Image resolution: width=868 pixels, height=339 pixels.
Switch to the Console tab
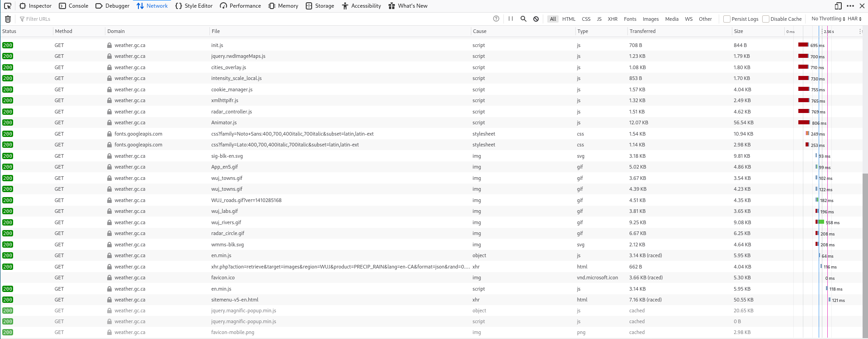pyautogui.click(x=74, y=6)
